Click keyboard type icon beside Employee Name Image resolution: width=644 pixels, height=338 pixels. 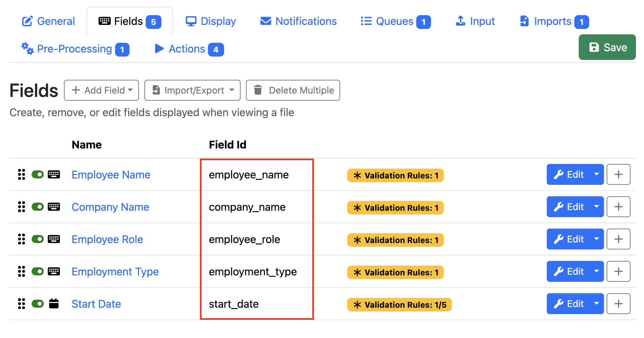(54, 174)
